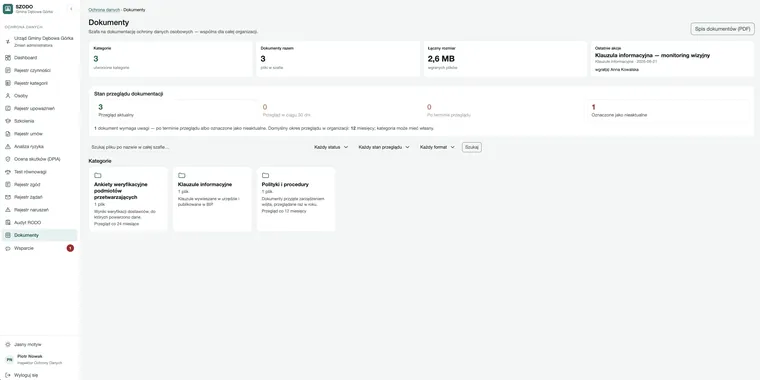Click the Rejestr zgód icon
The image size is (760, 380).
tap(8, 184)
